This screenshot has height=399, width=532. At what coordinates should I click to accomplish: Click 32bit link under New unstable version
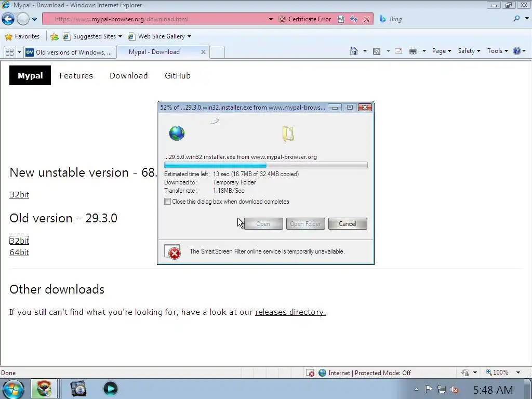19,194
